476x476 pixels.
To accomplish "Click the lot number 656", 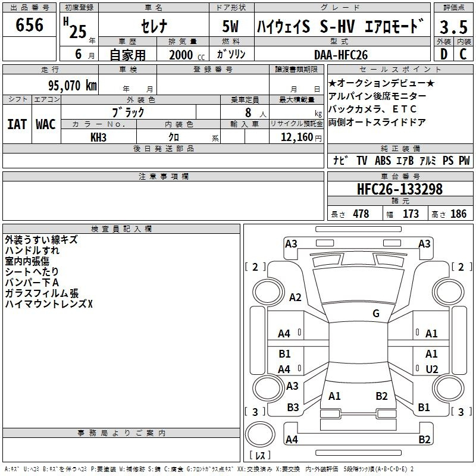I will click(x=30, y=25).
